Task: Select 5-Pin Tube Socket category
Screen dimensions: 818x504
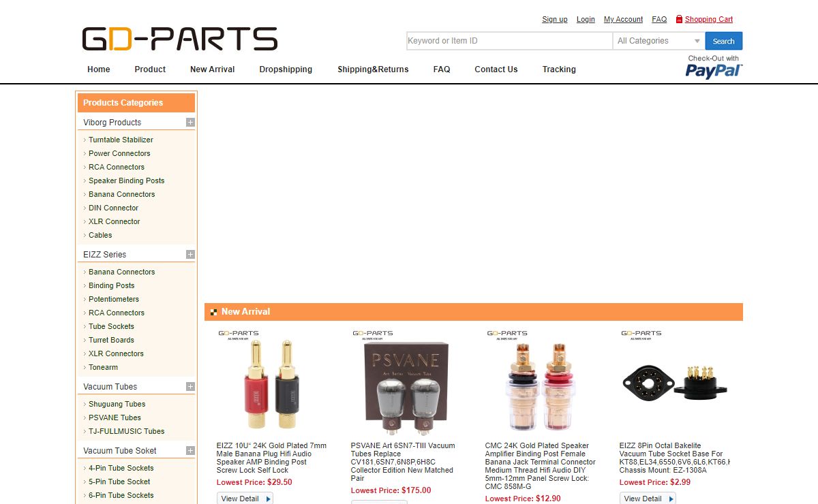Action: coord(119,482)
